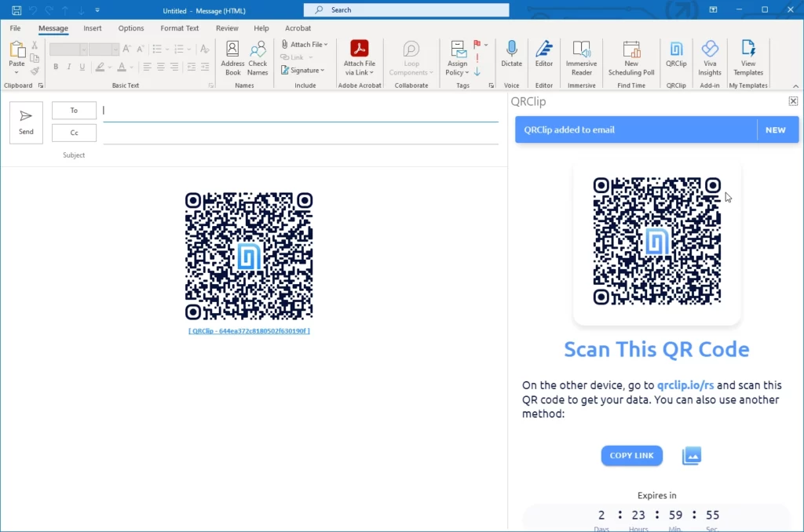This screenshot has width=804, height=532.
Task: Toggle Italic formatting
Action: (69, 67)
